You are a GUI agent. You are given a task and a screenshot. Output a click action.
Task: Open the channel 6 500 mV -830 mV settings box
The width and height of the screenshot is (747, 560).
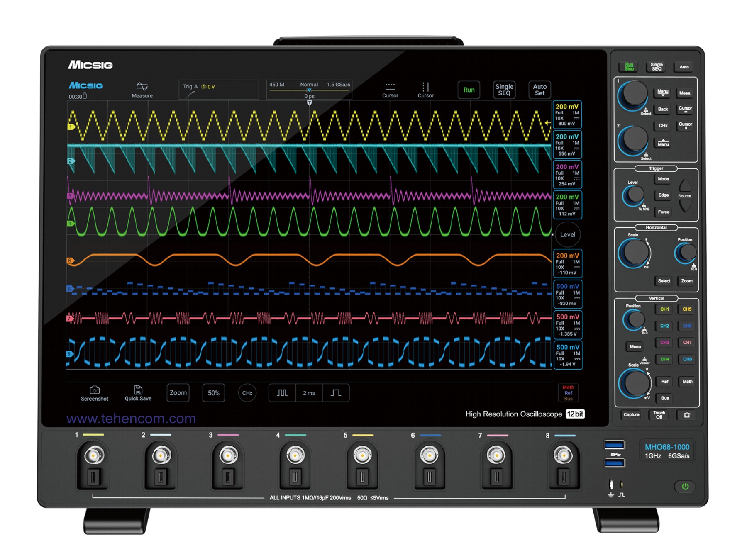pyautogui.click(x=568, y=294)
